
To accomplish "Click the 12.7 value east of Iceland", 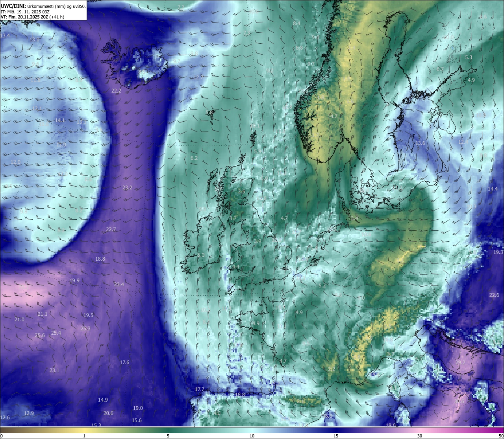I will (x=198, y=78).
